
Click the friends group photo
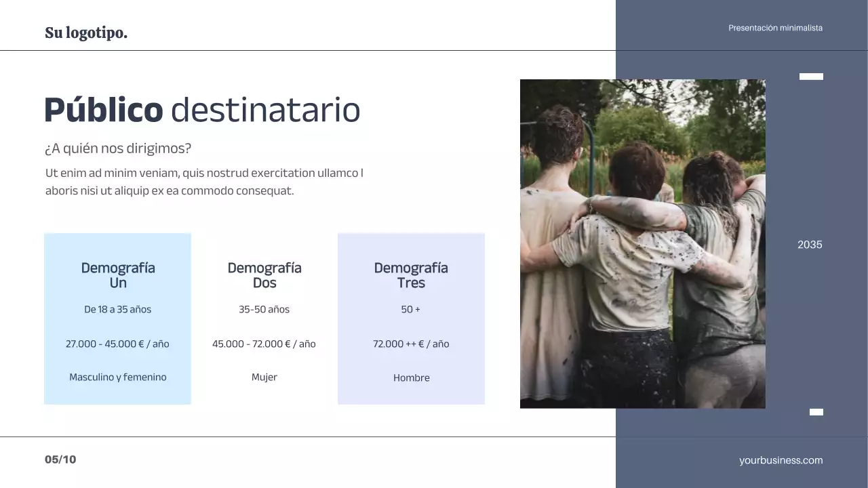[643, 244]
